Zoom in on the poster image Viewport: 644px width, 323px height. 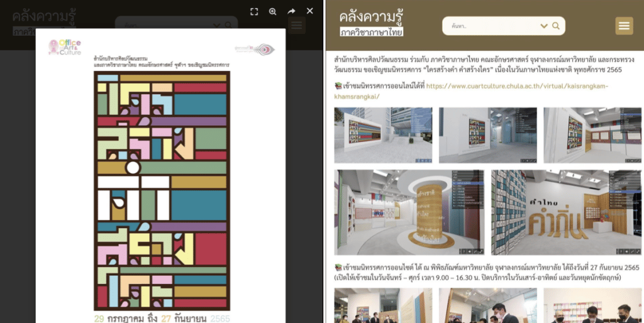point(273,11)
